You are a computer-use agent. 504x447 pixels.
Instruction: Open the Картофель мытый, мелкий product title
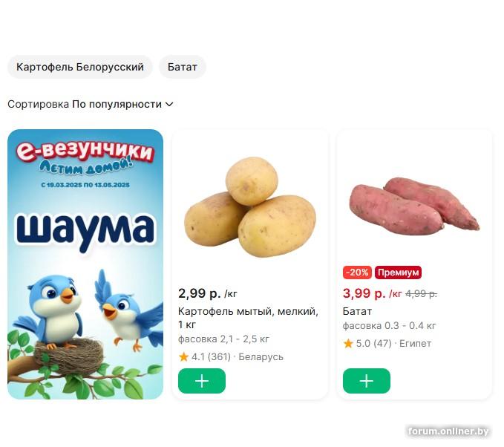(x=248, y=318)
